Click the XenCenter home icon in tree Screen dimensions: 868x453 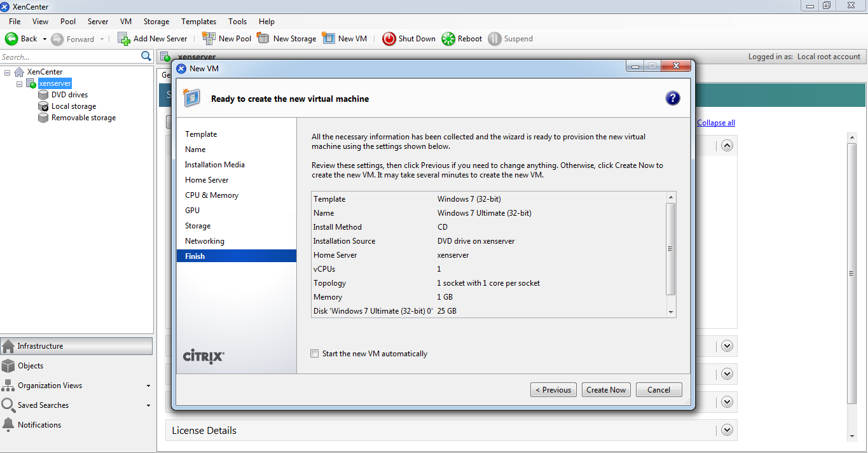(x=19, y=72)
